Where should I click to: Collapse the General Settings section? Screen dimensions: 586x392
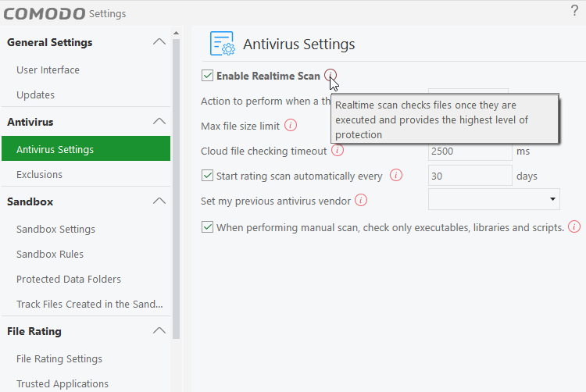(x=159, y=42)
